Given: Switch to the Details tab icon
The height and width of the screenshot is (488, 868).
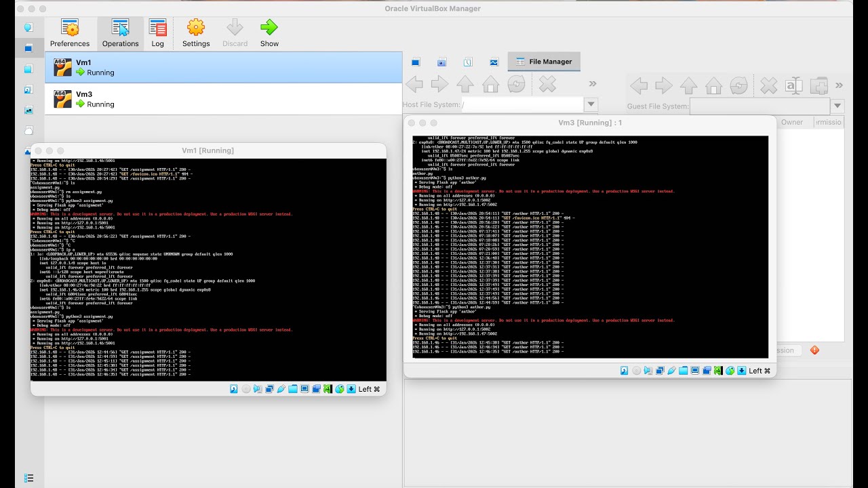Looking at the screenshot, I should click(x=416, y=62).
